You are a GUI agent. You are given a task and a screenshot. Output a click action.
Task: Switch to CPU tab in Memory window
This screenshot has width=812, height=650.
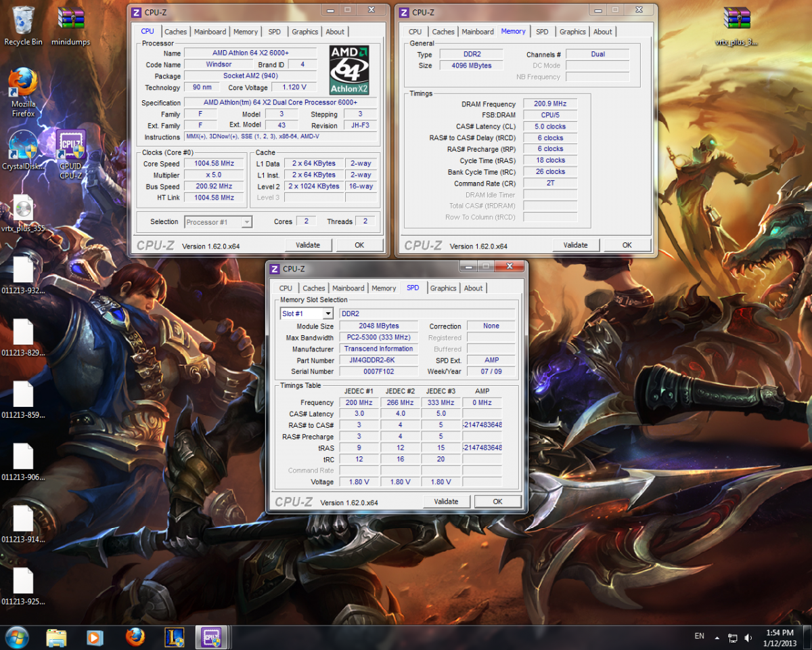pyautogui.click(x=415, y=32)
